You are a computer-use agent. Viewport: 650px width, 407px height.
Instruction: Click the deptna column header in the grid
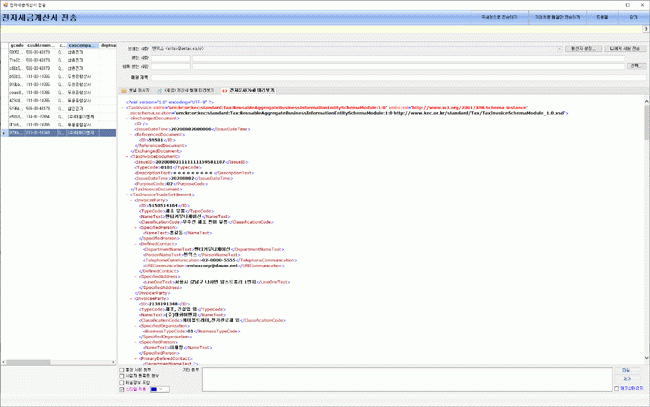(108, 45)
